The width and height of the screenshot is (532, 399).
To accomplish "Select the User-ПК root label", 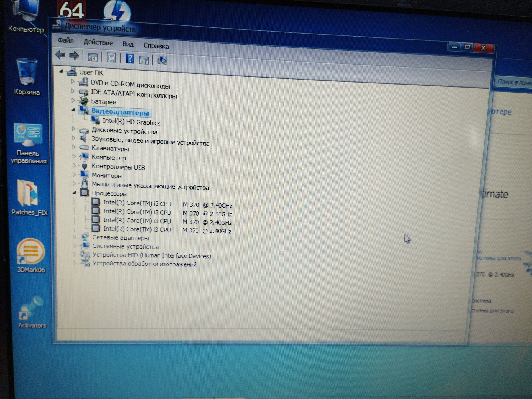I will pos(91,73).
